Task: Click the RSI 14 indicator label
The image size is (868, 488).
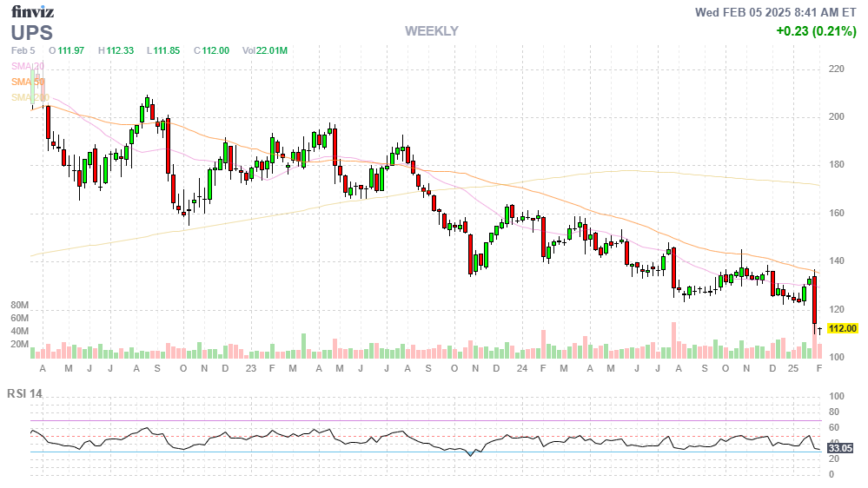Action: (x=26, y=393)
